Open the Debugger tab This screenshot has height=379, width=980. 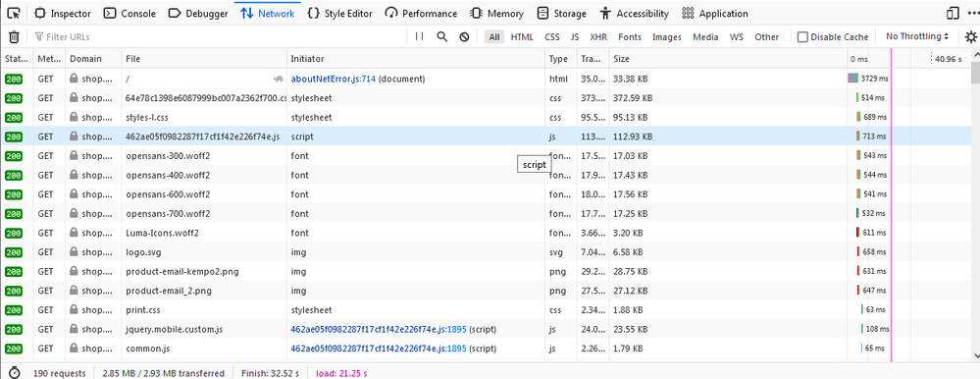(x=198, y=13)
